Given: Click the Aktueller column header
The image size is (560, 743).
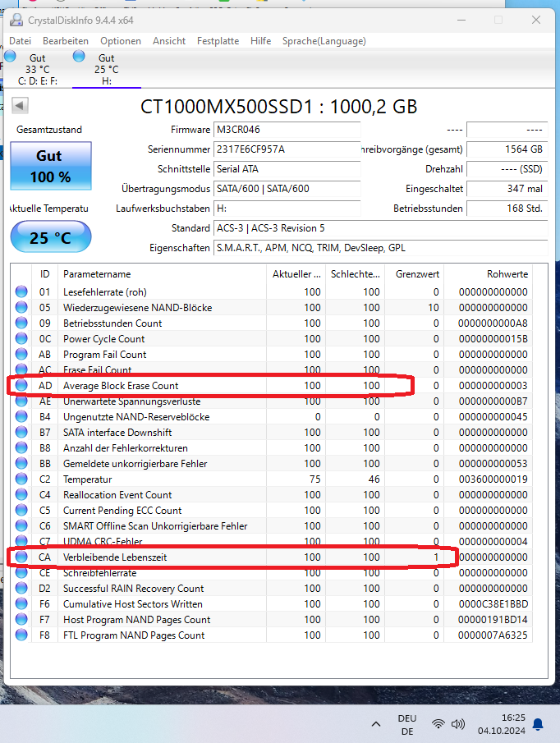Looking at the screenshot, I should click(296, 274).
